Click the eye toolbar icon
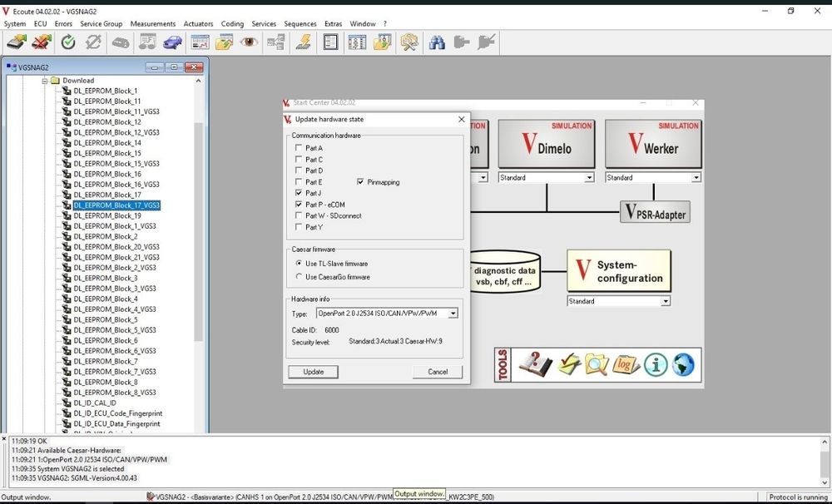Screen dimensions: 832x504 (x=249, y=42)
